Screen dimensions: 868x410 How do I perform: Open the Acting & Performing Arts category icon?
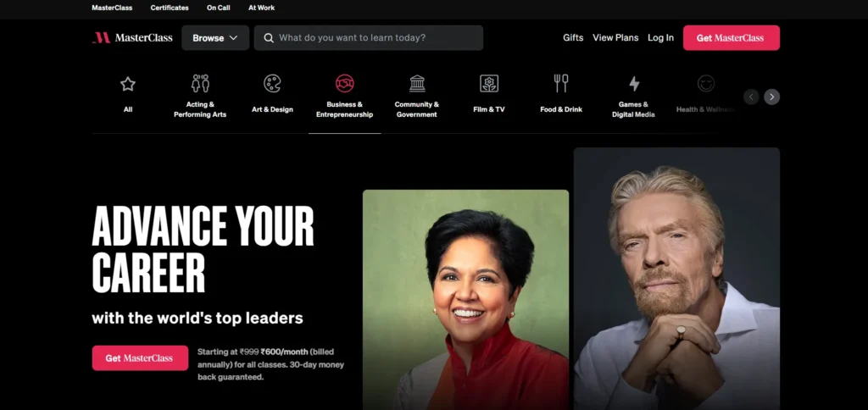[200, 84]
